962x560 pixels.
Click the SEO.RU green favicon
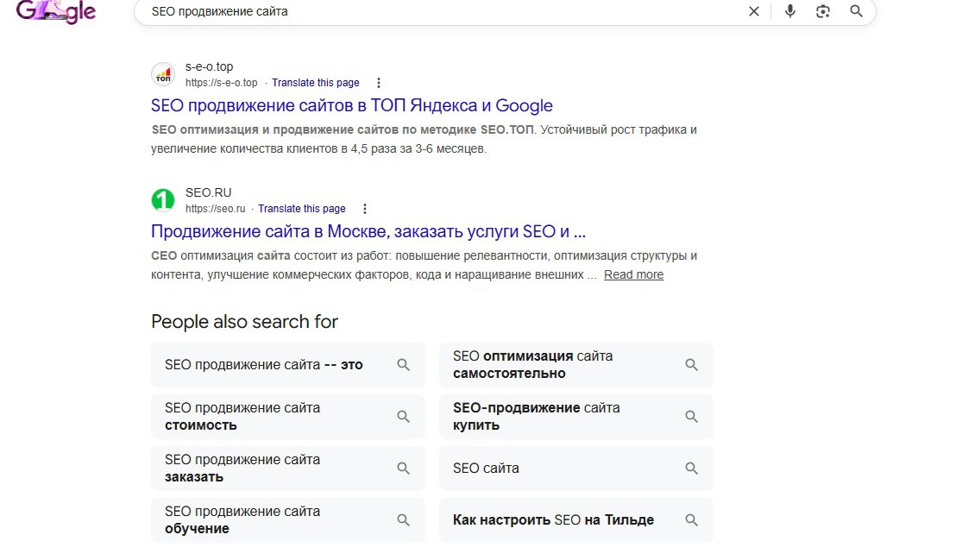tap(163, 200)
